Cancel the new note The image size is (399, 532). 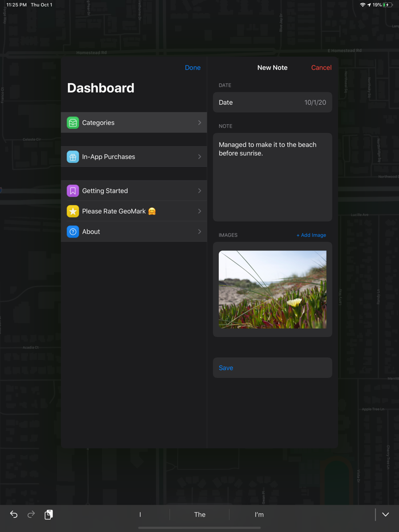(x=321, y=68)
